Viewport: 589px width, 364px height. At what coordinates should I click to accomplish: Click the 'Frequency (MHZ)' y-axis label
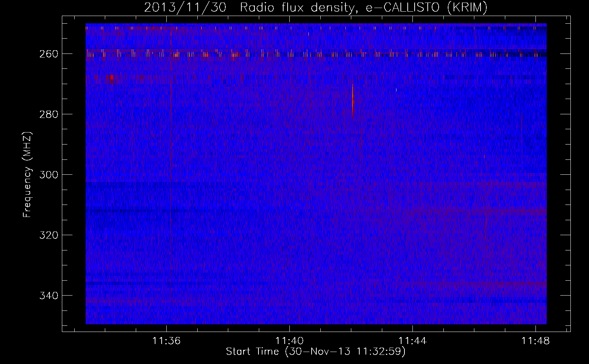click(27, 174)
